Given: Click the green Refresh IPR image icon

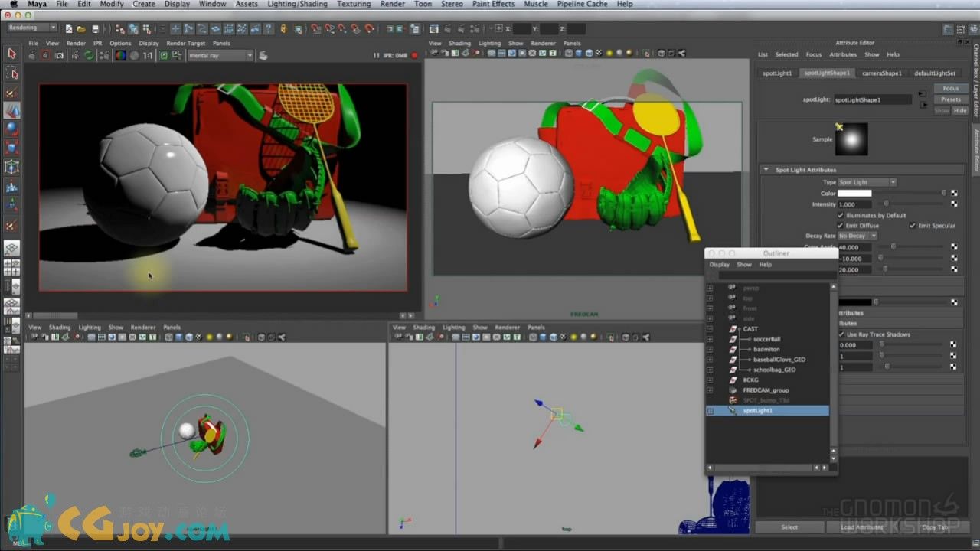Looking at the screenshot, I should coord(90,56).
